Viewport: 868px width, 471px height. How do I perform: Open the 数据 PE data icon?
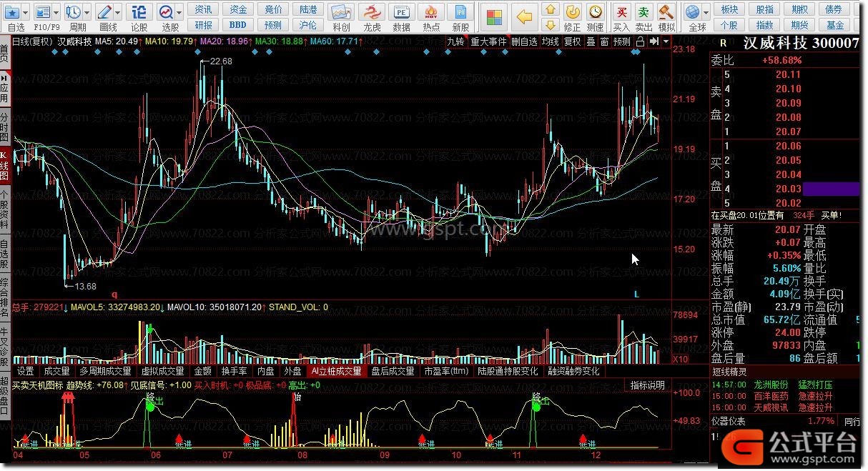tap(402, 12)
